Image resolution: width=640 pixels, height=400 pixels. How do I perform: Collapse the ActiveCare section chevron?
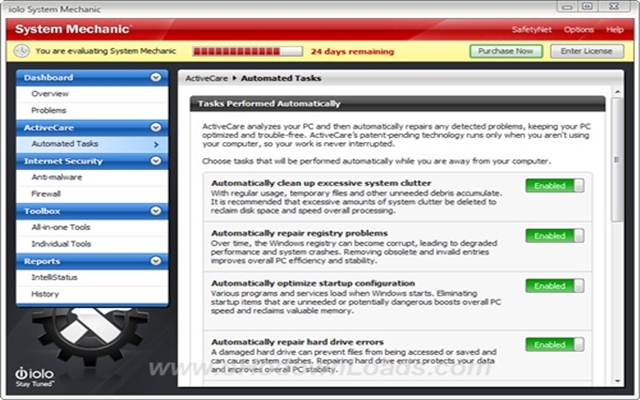(156, 127)
